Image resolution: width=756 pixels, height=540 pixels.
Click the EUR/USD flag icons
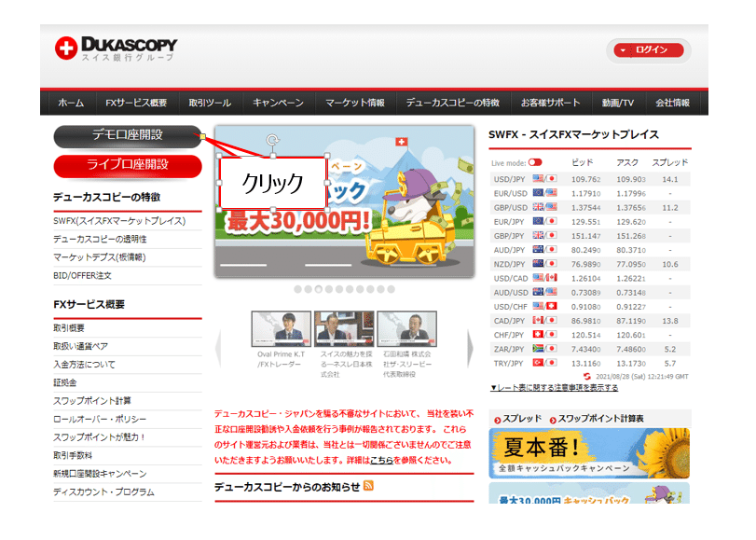click(x=544, y=193)
